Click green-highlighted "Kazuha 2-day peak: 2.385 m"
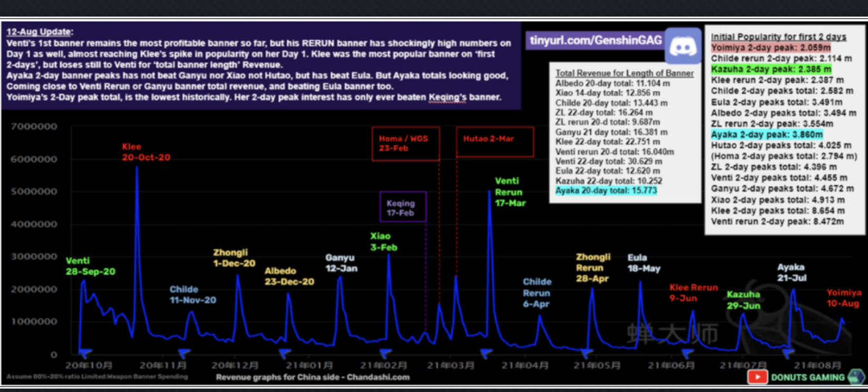The image size is (868, 392). point(771,69)
